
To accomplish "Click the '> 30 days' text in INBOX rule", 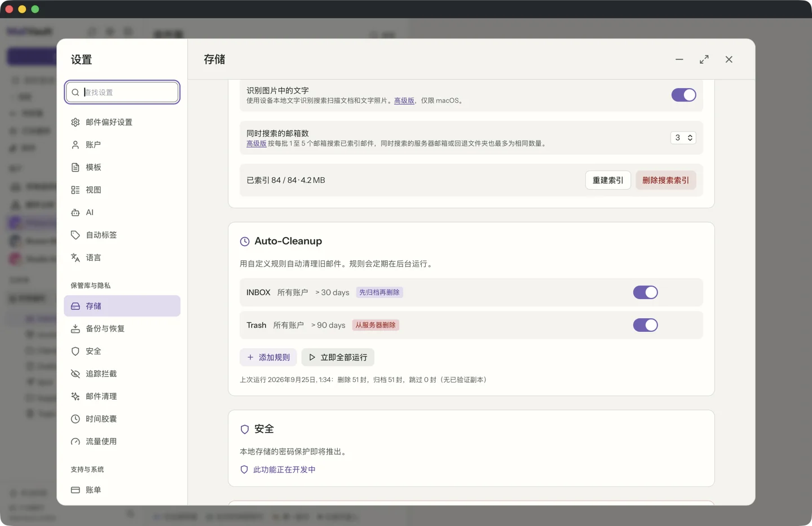I will point(332,292).
